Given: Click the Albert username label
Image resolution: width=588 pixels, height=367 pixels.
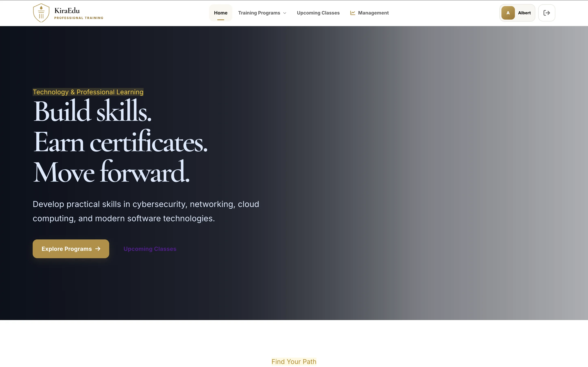Looking at the screenshot, I should [524, 13].
